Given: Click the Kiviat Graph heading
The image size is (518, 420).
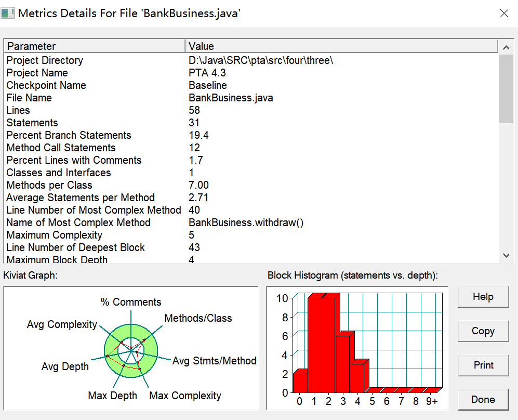Looking at the screenshot, I should click(x=30, y=275).
